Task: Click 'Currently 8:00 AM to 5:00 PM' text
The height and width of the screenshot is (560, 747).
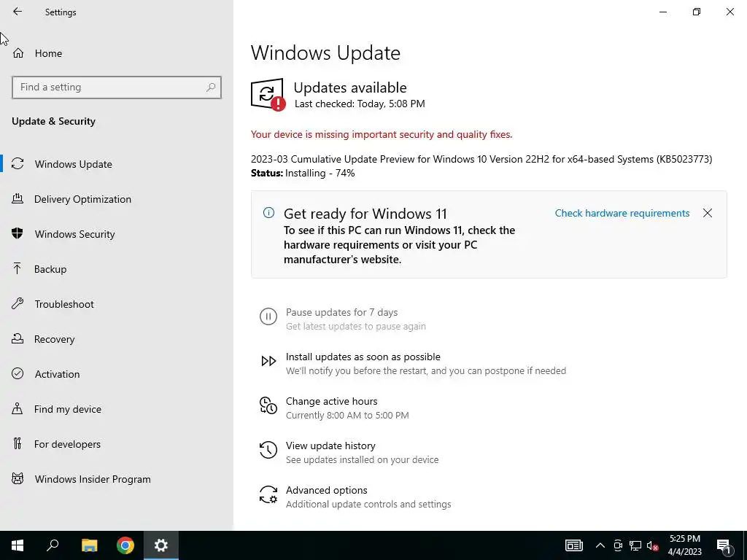Action: point(347,415)
